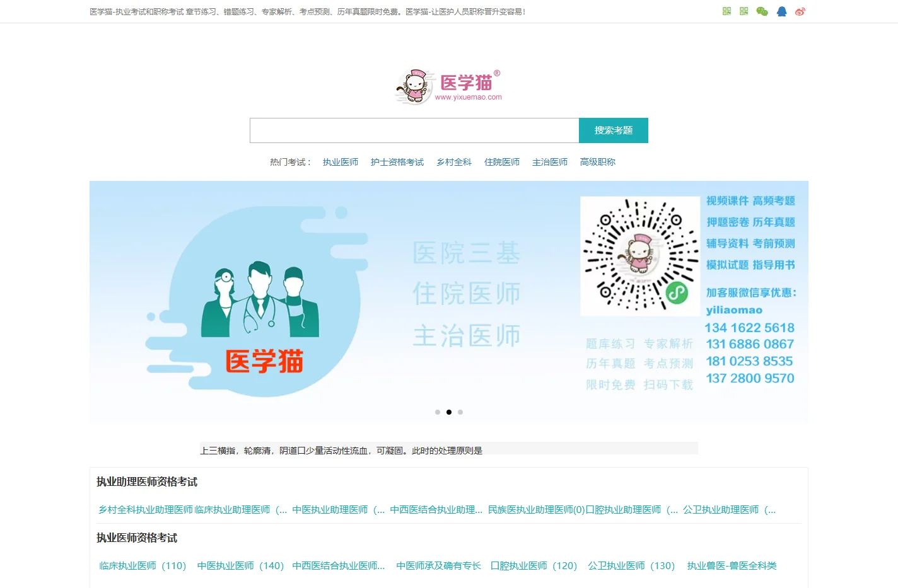Click phone number 134 1622 5618
Screen dimensions: 898x588
point(749,328)
